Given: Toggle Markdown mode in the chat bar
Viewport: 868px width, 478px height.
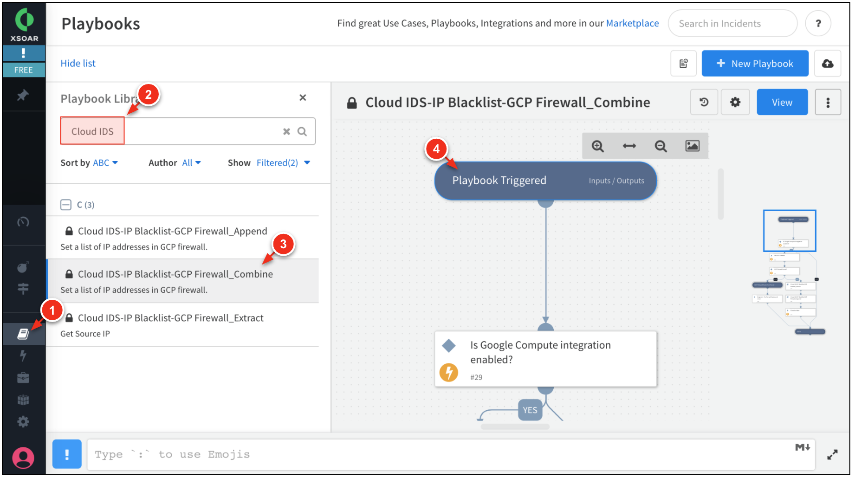Looking at the screenshot, I should pos(802,447).
